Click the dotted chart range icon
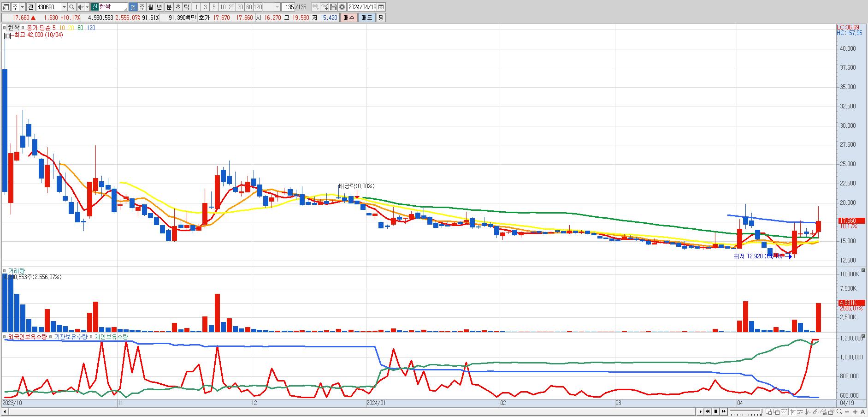 point(785,411)
